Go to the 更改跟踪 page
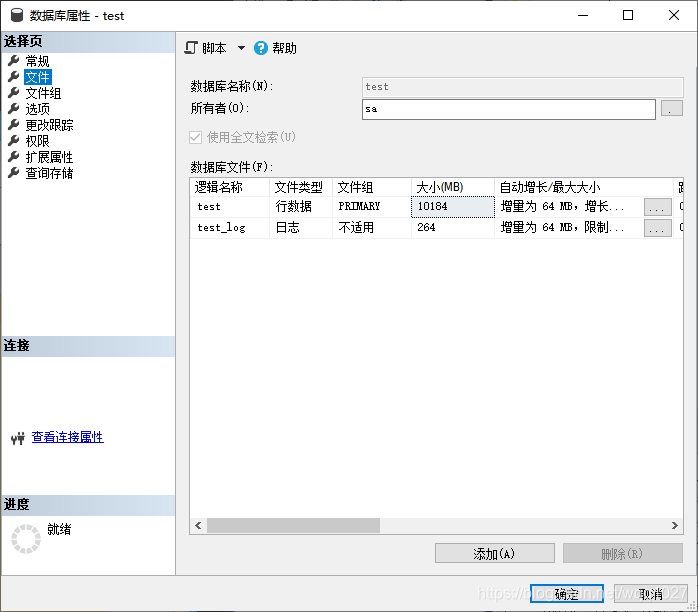This screenshot has height=612, width=698. tap(49, 125)
